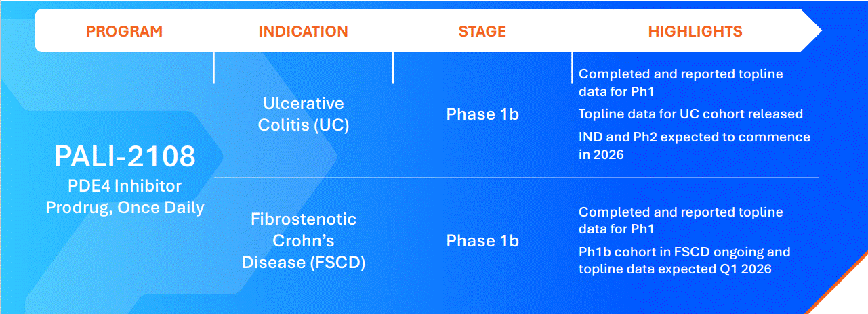Select the INDICATION column header
The image size is (868, 314).
(x=303, y=31)
